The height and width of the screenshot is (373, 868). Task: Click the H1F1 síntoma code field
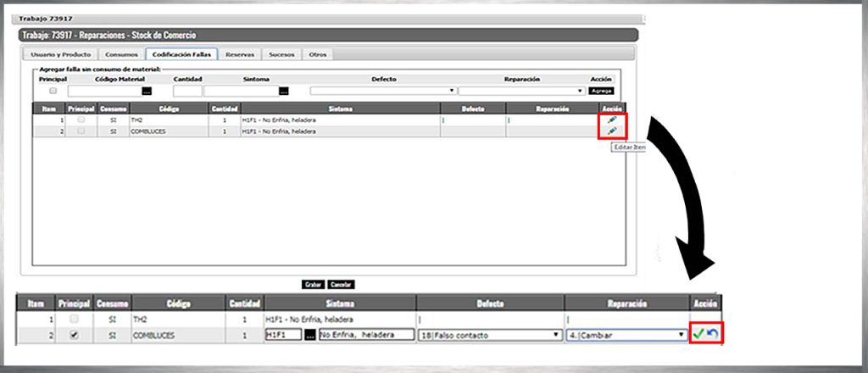281,335
